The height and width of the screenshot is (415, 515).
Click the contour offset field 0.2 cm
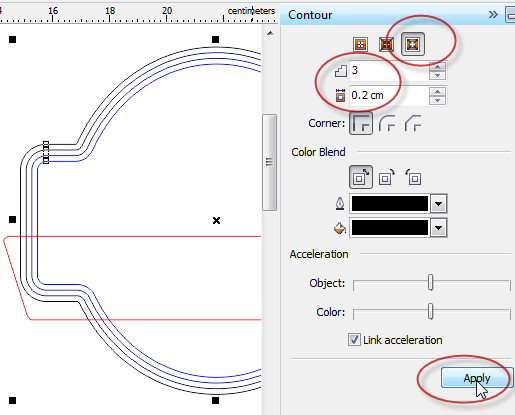point(389,96)
